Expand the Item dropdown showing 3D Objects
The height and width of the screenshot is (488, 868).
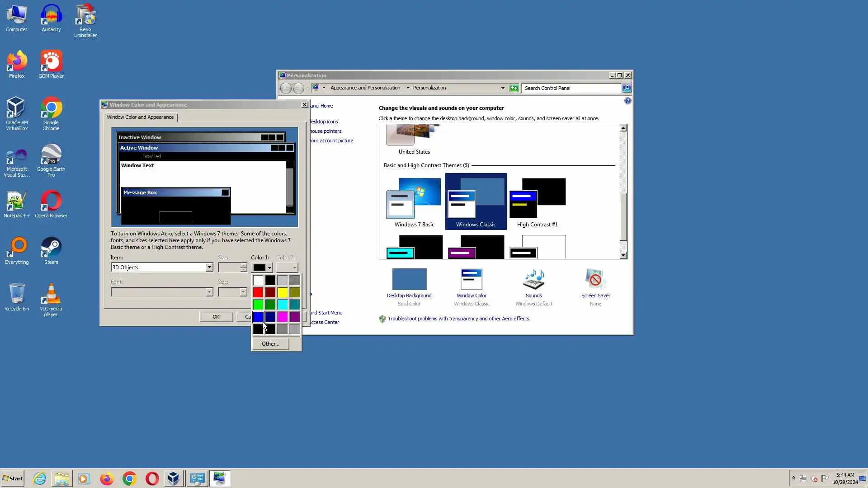[x=209, y=267]
